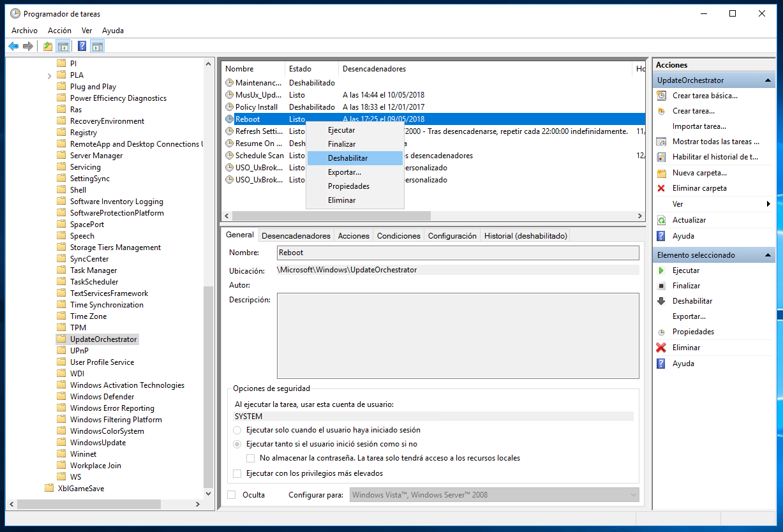Click Exportar... in Elemento seleccionado section

coord(689,316)
